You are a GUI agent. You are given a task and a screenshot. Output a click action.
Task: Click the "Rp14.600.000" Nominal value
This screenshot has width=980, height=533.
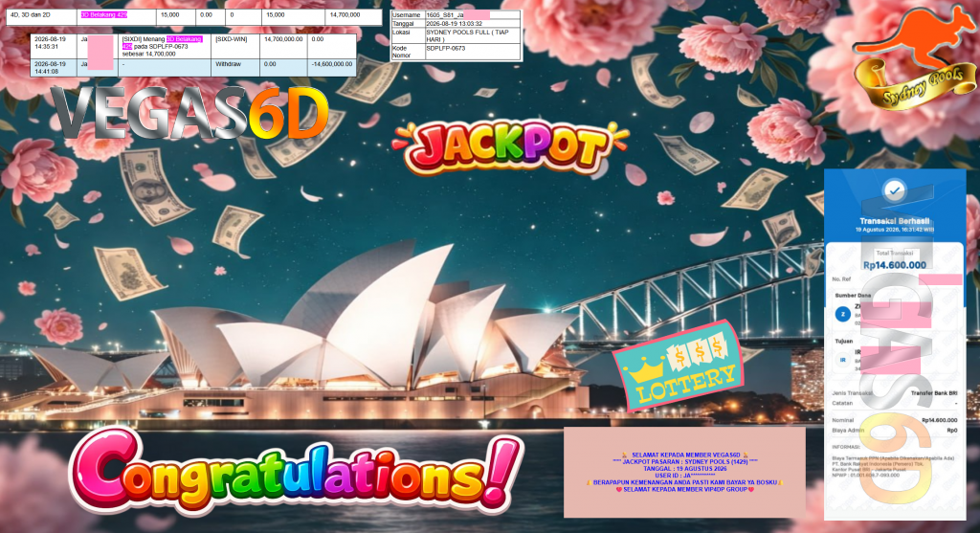point(940,420)
